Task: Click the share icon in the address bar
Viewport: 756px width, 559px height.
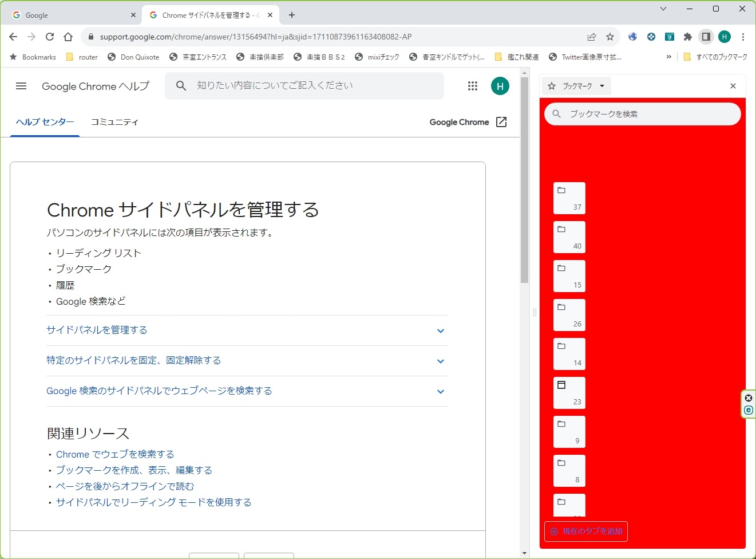Action: (x=591, y=37)
